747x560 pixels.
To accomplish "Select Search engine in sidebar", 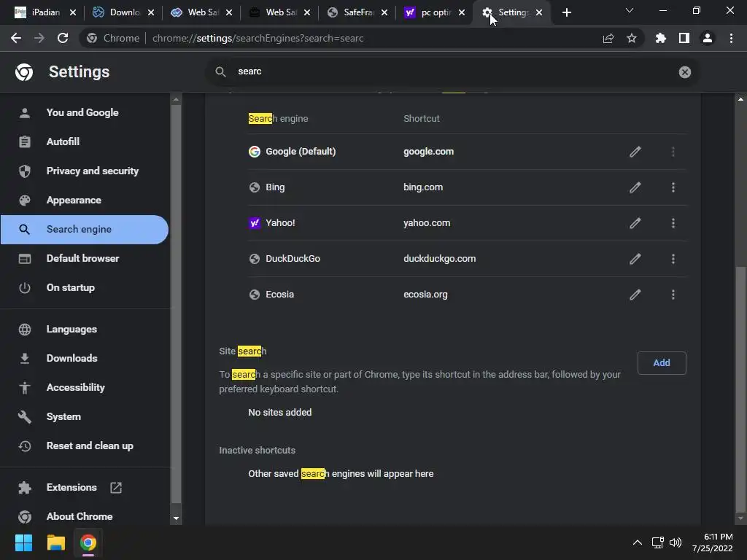I will point(85,230).
